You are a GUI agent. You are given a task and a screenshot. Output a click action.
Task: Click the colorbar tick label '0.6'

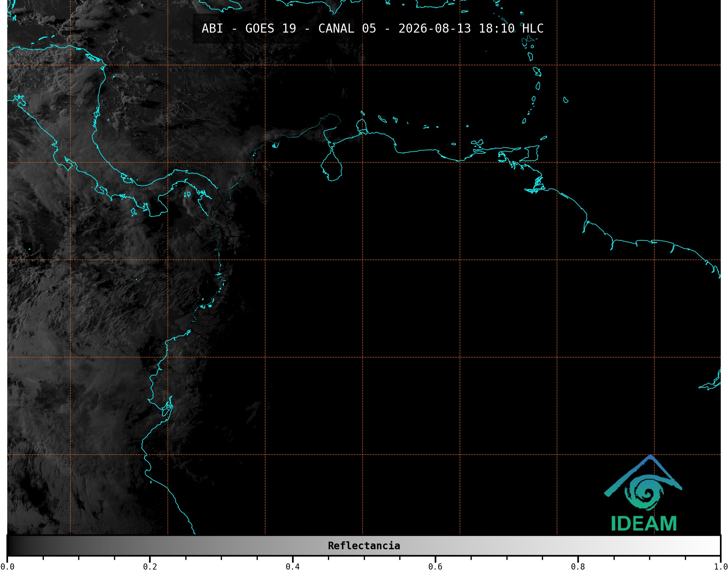[435, 567]
